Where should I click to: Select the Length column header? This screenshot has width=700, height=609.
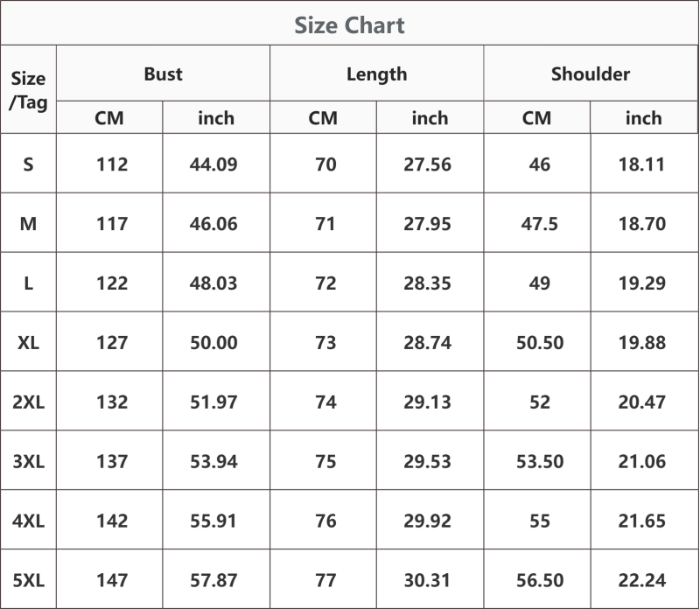(x=377, y=74)
